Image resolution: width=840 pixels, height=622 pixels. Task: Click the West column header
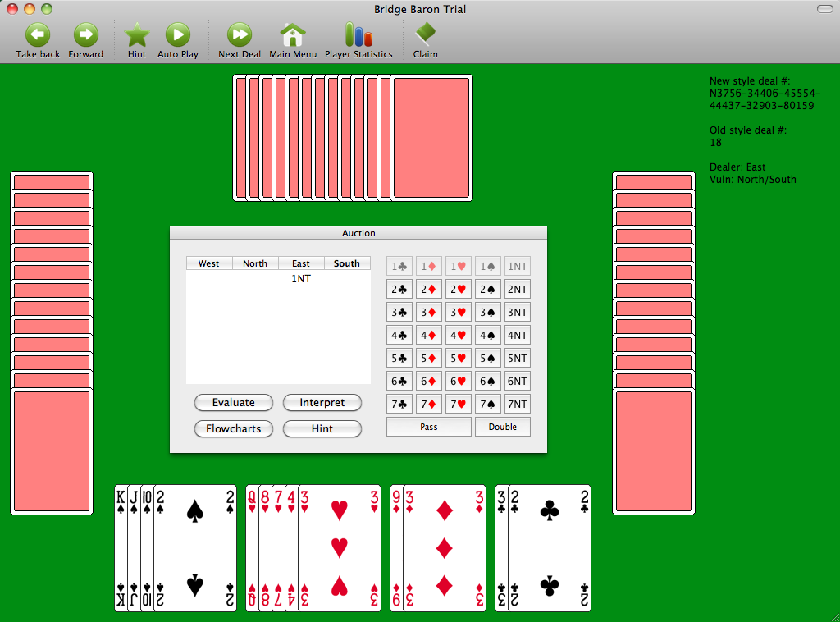click(209, 263)
